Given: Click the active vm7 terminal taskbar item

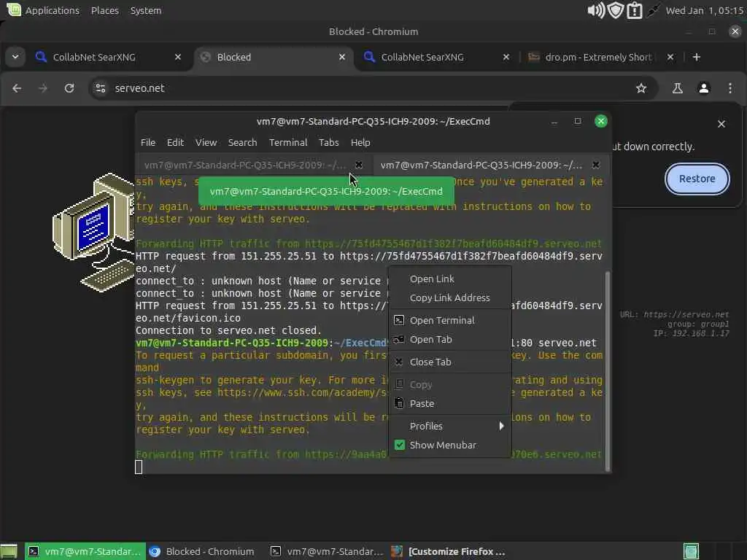Looking at the screenshot, I should point(85,551).
